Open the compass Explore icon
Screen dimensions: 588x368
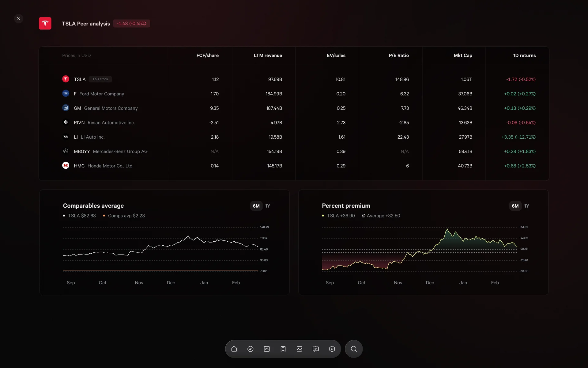pyautogui.click(x=251, y=349)
